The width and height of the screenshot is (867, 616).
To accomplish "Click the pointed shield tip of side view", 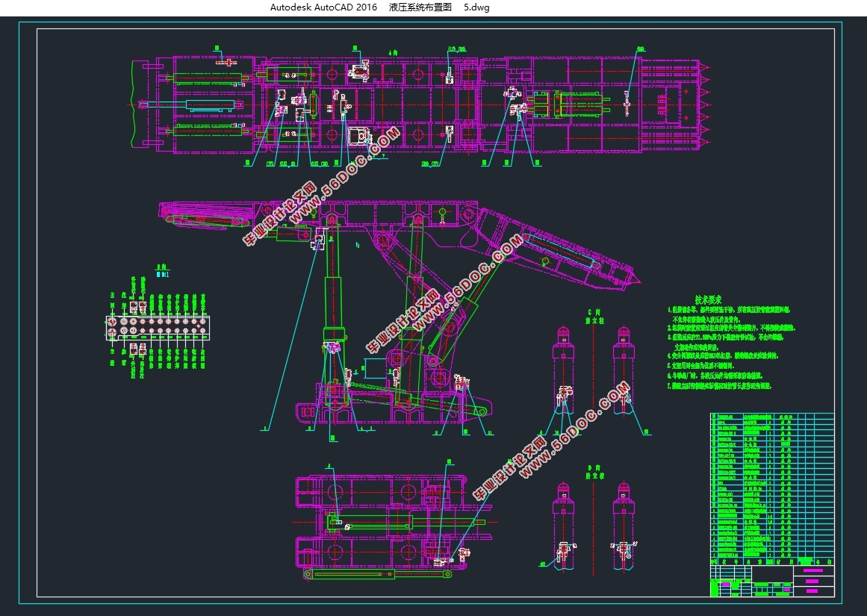I will point(639,279).
